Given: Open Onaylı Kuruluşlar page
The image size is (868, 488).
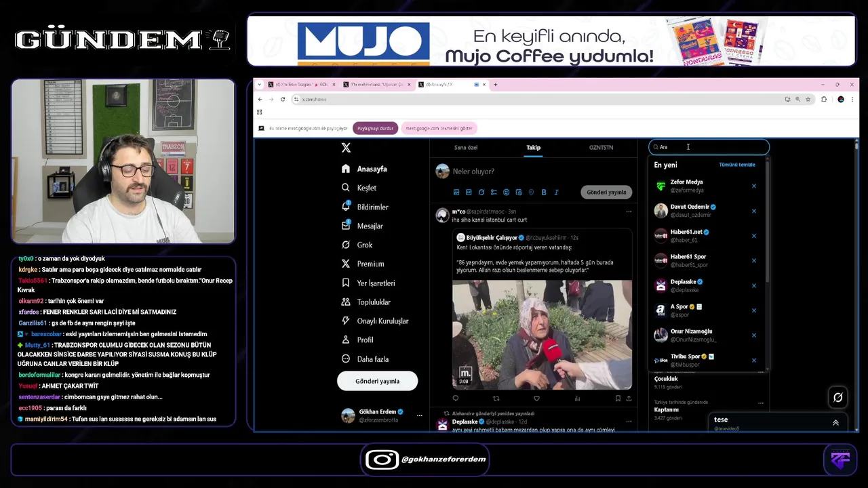Looking at the screenshot, I should click(x=375, y=321).
